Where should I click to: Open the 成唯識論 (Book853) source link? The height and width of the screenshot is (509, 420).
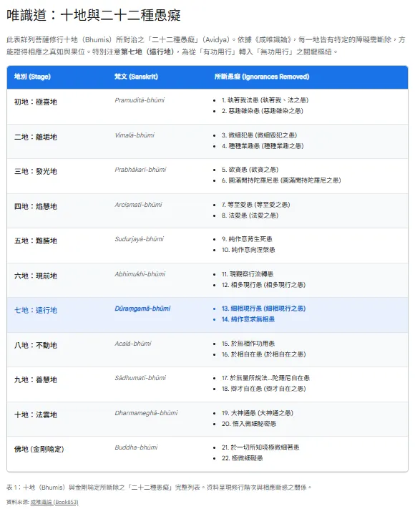click(x=54, y=502)
